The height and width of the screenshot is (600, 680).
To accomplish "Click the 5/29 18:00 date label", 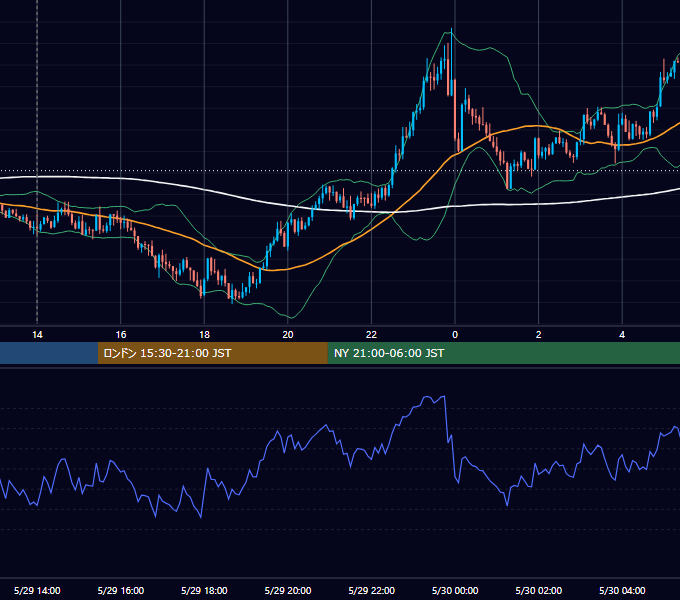I will click(204, 590).
